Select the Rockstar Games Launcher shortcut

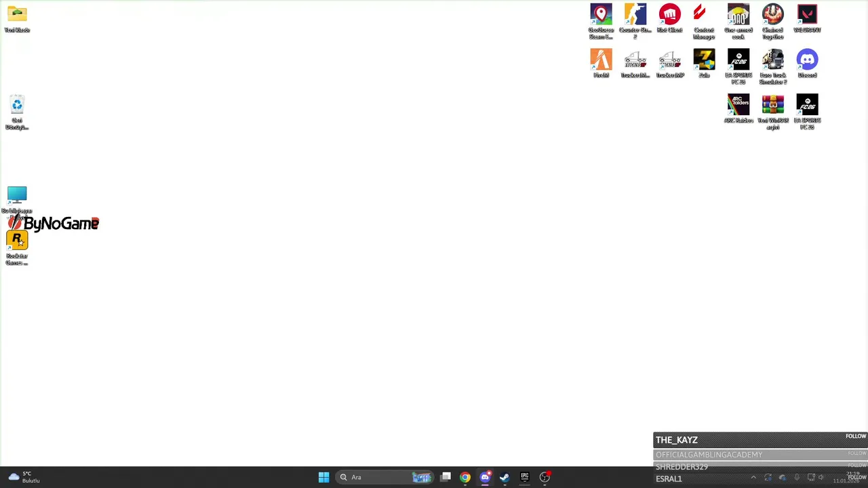click(17, 248)
